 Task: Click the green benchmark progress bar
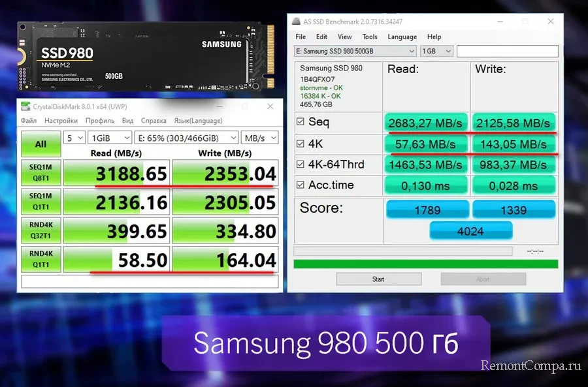425,264
